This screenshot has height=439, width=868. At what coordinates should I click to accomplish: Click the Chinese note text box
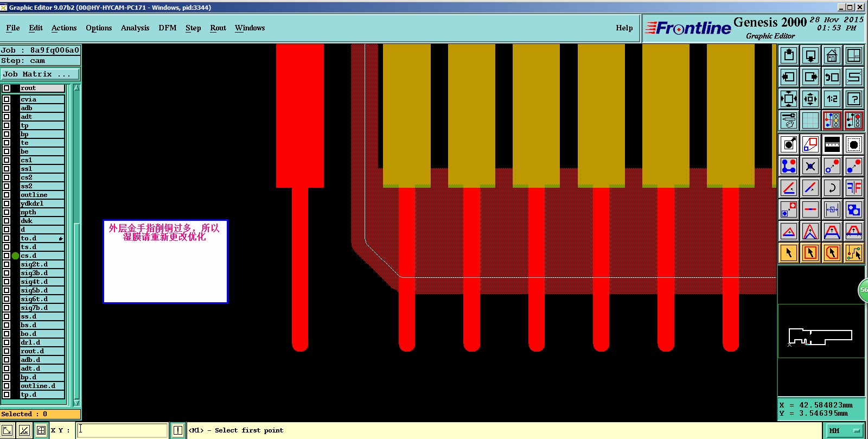[x=165, y=261]
